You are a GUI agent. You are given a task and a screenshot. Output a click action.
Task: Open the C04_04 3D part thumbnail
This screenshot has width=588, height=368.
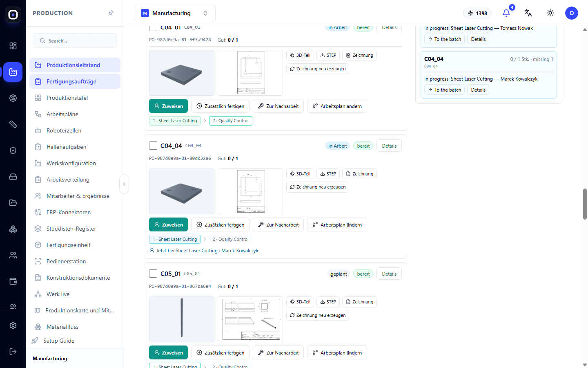[x=182, y=191]
